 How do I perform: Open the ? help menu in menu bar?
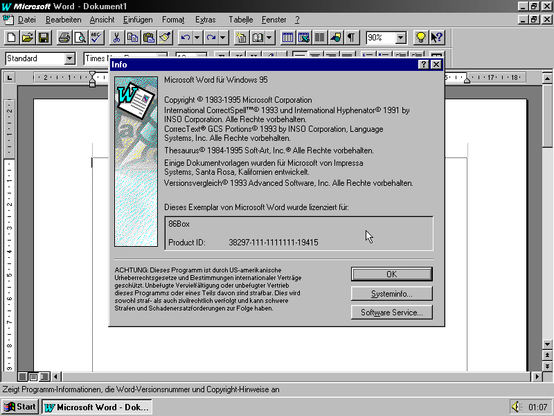(297, 20)
